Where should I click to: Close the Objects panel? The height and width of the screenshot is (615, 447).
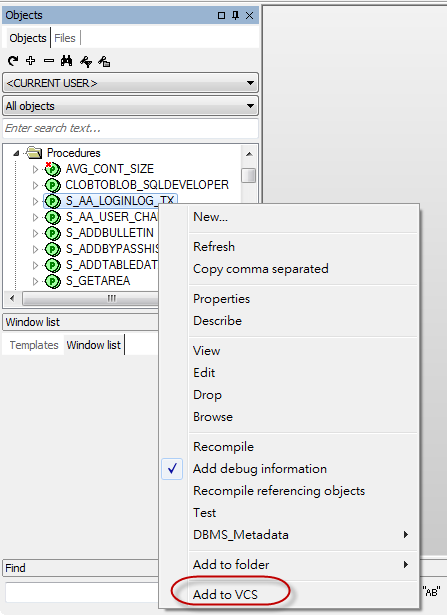pyautogui.click(x=249, y=15)
